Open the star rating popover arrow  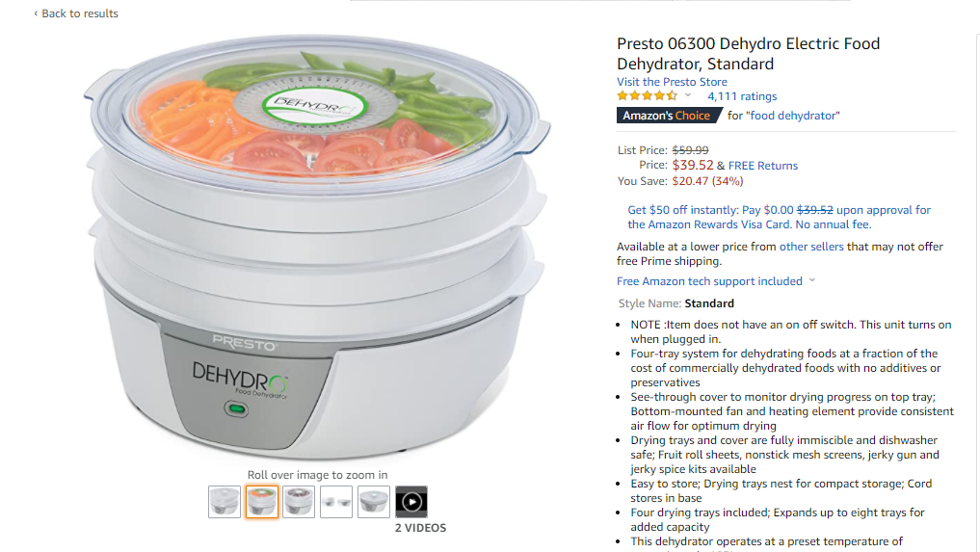[x=687, y=95]
